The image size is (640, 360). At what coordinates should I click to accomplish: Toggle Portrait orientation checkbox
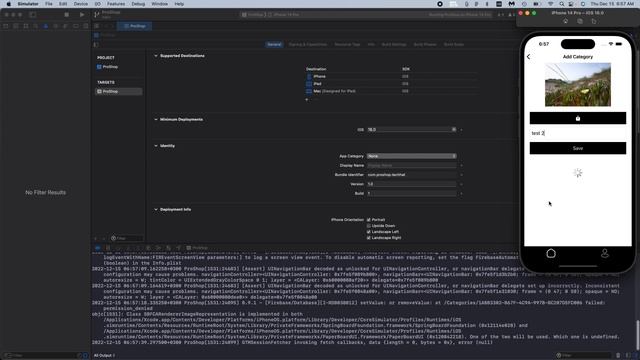[369, 220]
